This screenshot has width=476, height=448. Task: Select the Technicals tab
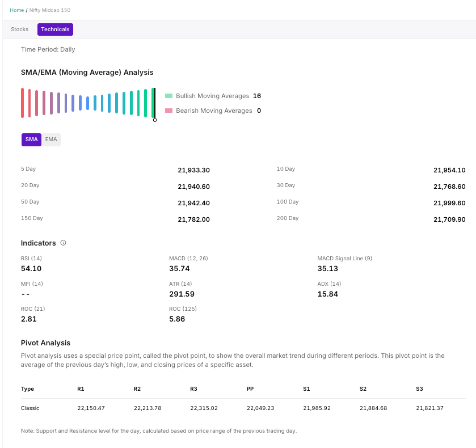[x=55, y=29]
